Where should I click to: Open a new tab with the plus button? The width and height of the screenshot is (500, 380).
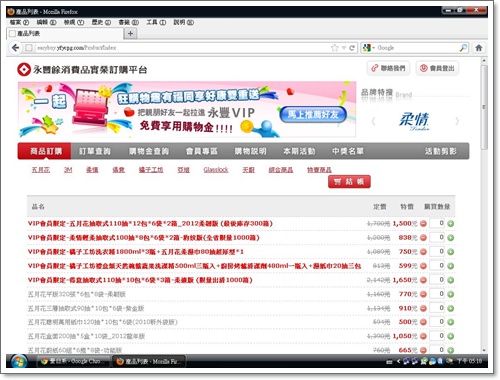pos(130,33)
